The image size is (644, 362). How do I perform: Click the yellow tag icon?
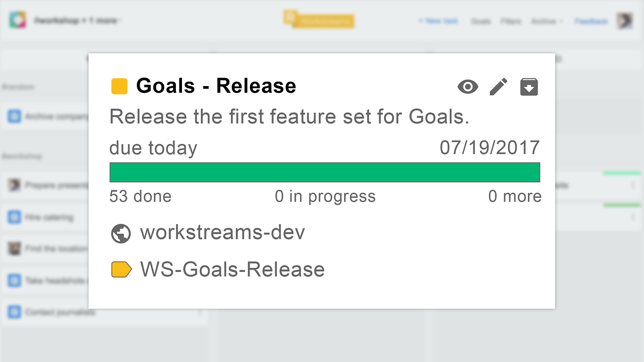(121, 269)
